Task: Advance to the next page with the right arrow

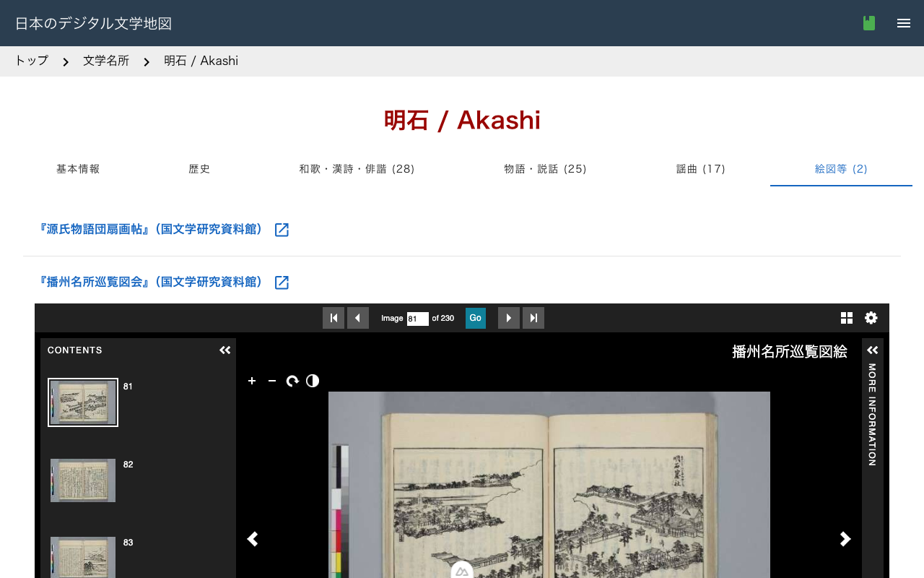Action: (x=845, y=539)
